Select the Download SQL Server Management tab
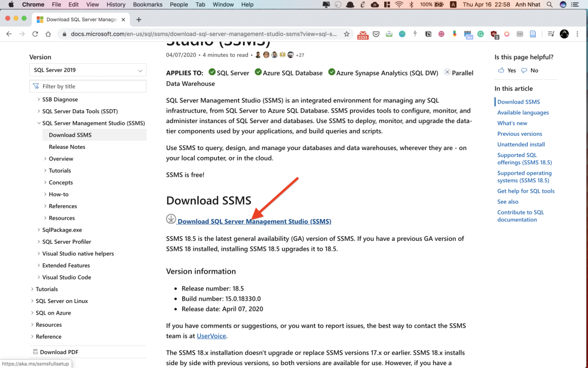588x368 pixels. pyautogui.click(x=80, y=20)
